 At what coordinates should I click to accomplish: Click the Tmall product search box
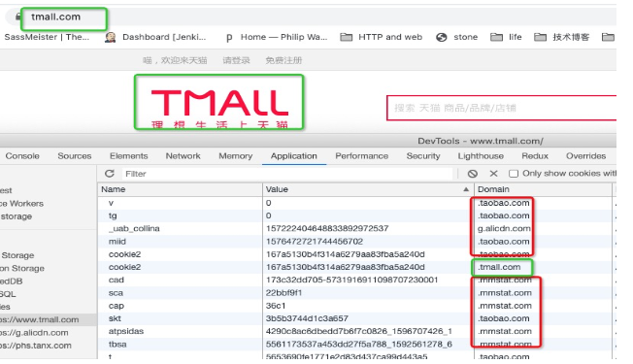click(501, 108)
